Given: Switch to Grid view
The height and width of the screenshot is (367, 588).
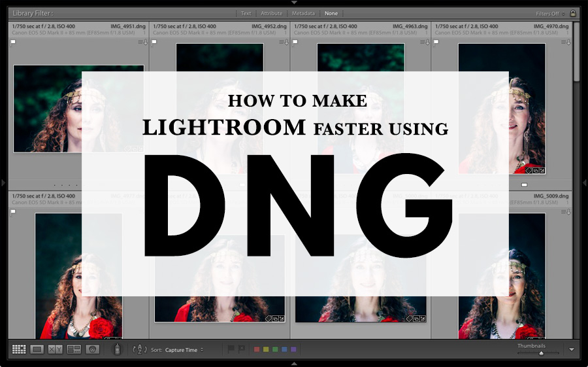Looking at the screenshot, I should pos(19,349).
